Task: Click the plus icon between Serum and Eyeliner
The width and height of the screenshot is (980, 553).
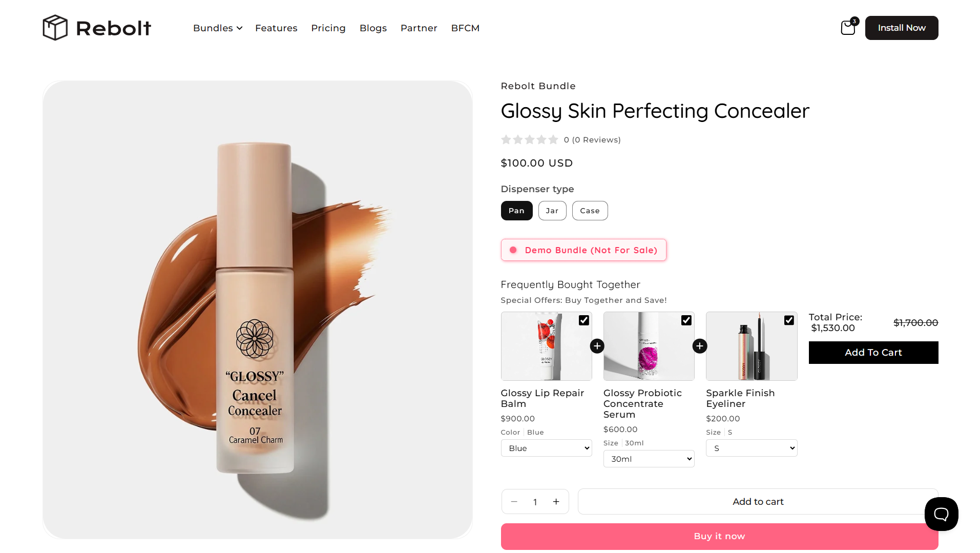Action: click(x=700, y=346)
